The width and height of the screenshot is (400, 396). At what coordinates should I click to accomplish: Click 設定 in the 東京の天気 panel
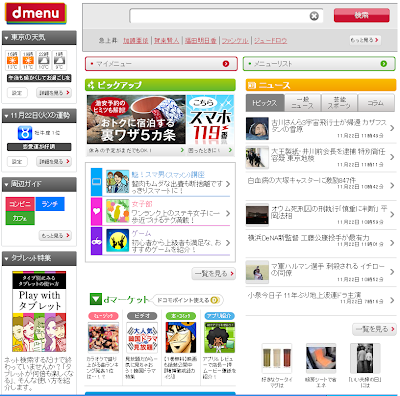point(17,93)
